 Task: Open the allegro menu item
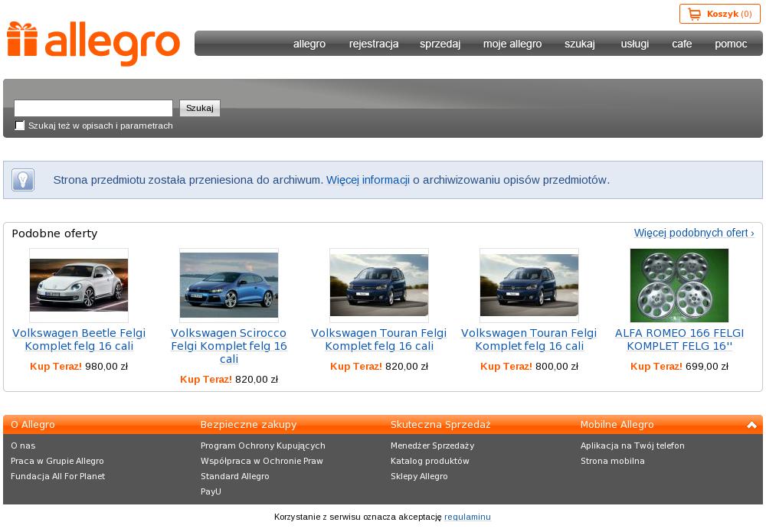(x=309, y=44)
